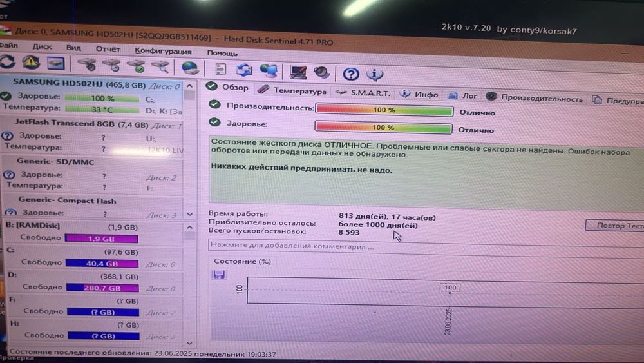Start the extended self-test clock disk icon
Screen dimensions: 644x363
(x=111, y=65)
